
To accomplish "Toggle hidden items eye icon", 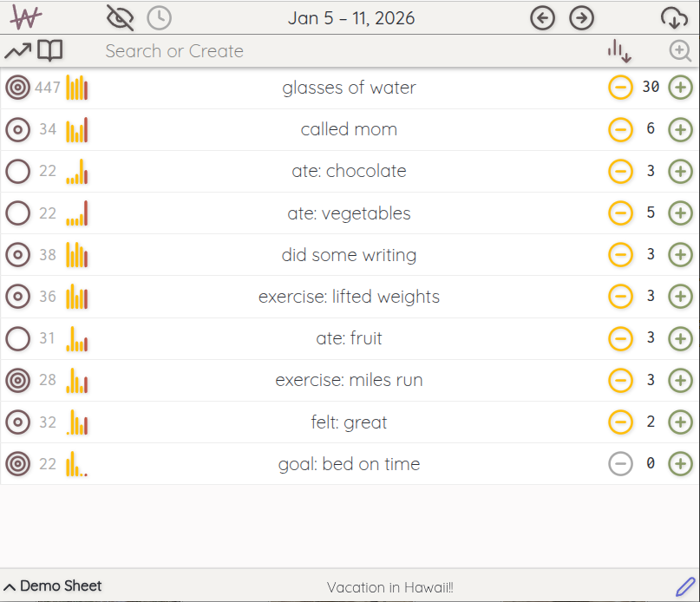I will click(121, 17).
